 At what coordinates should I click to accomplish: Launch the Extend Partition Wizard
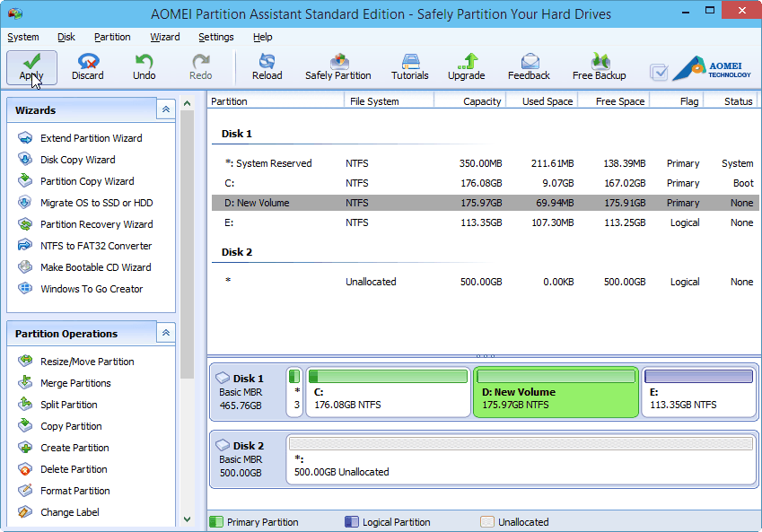click(91, 138)
